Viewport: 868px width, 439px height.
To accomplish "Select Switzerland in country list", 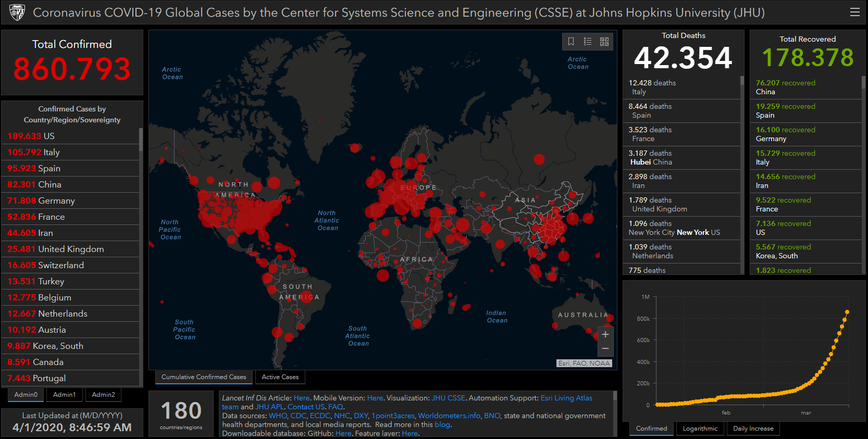I will coord(70,265).
